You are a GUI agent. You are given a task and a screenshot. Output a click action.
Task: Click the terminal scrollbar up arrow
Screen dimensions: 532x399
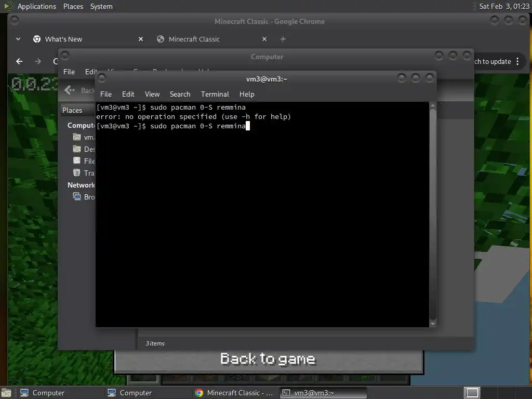tap(433, 106)
